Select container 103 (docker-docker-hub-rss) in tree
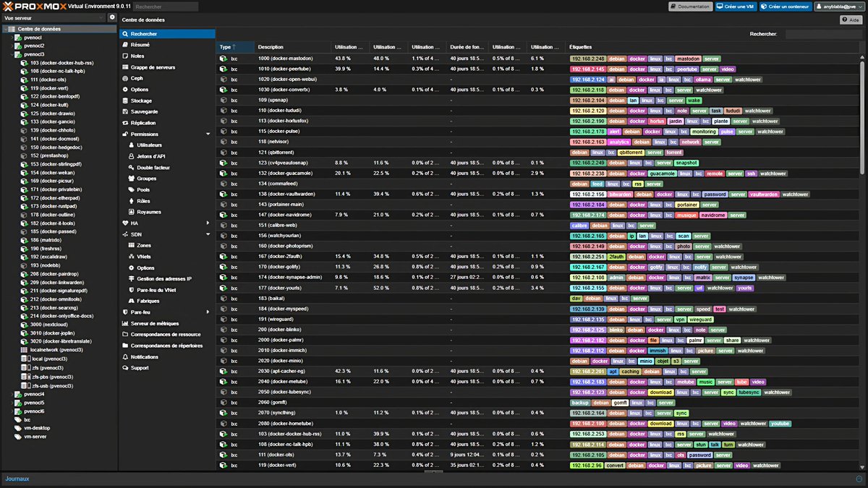Image resolution: width=868 pixels, height=488 pixels. tap(61, 63)
